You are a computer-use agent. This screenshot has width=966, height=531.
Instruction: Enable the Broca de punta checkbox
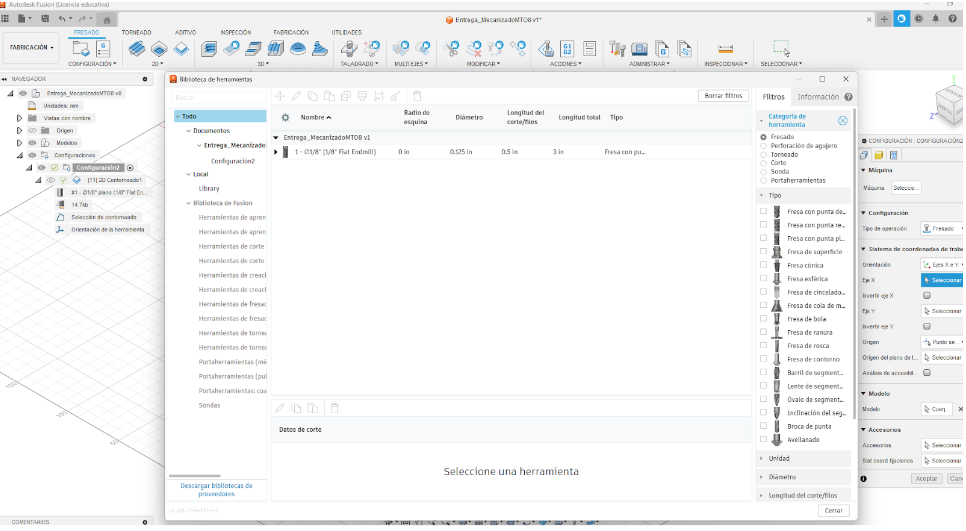pos(764,426)
